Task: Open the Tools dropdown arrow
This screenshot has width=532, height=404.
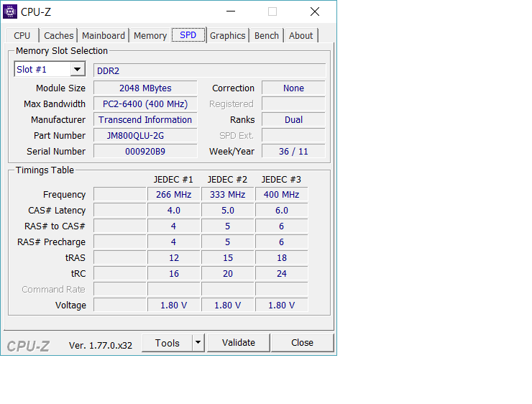Action: click(198, 343)
